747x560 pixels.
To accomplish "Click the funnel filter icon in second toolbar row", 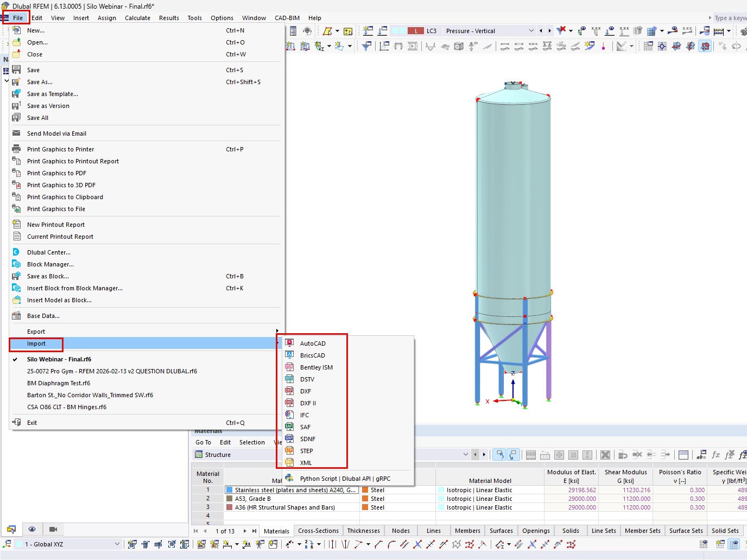I will pos(367,46).
